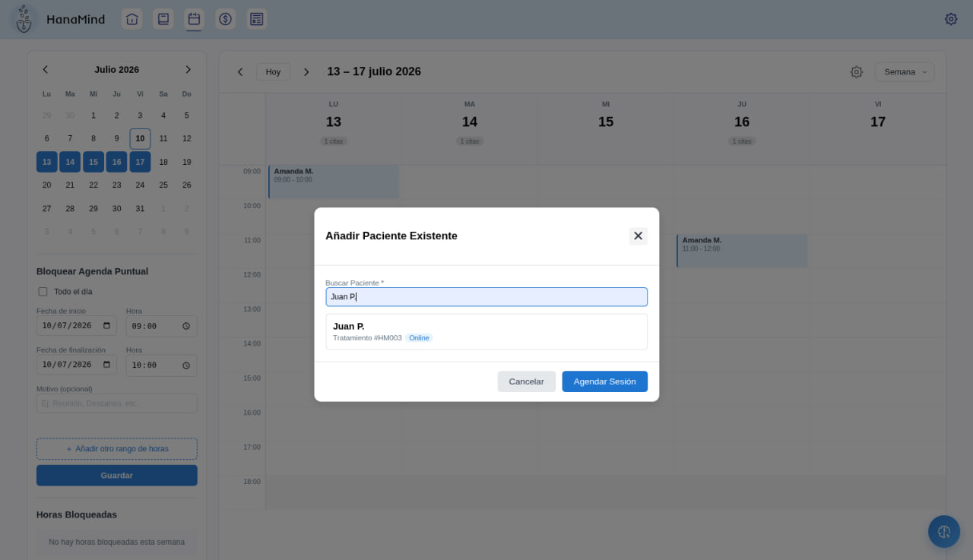Open date picker icon for Fecha de finalización
The image size is (973, 560).
pos(106,365)
